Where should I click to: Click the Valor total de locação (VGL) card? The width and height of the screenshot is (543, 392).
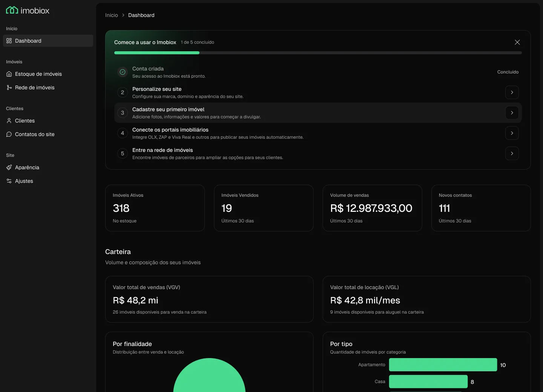426,299
